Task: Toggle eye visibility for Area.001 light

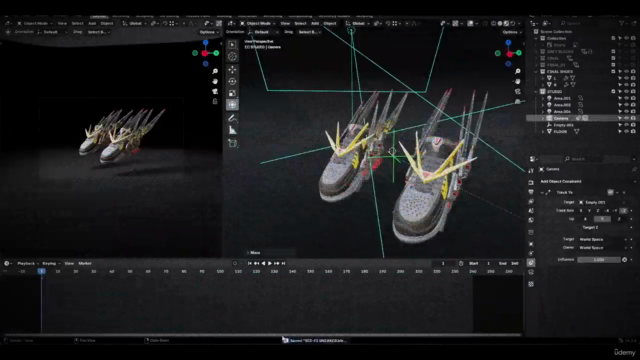Action: (x=627, y=98)
